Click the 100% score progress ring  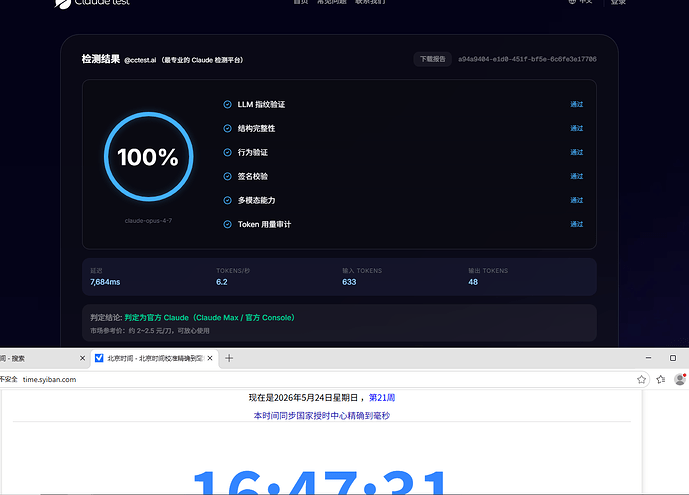coord(149,157)
